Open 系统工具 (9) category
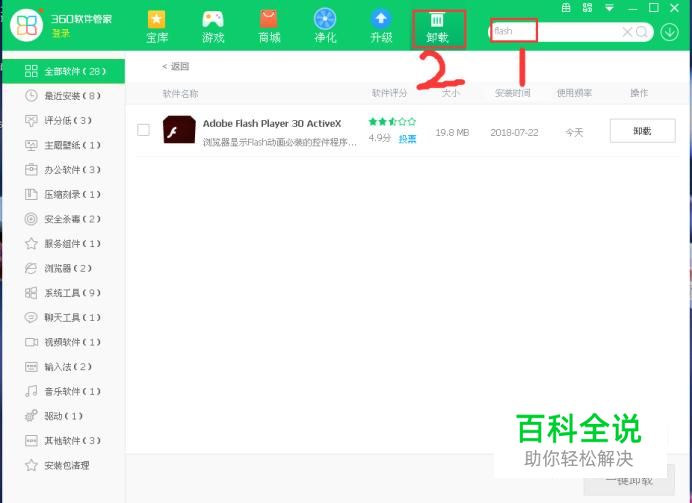The image size is (692, 503). coord(64,293)
